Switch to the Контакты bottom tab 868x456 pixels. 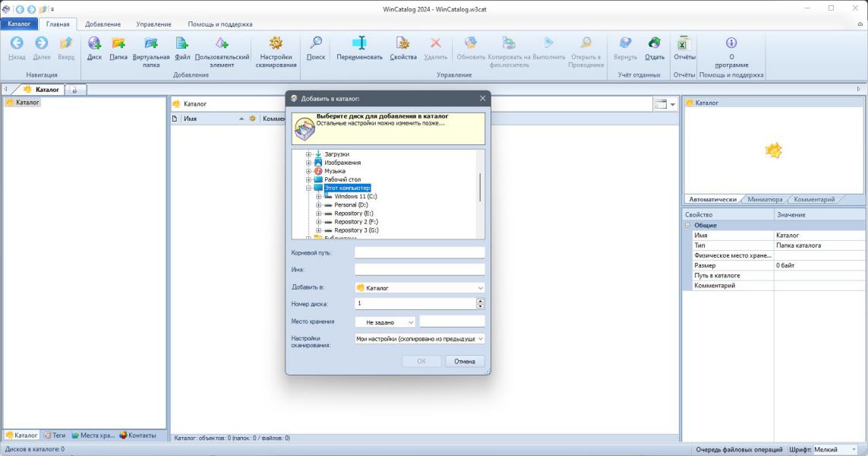click(x=138, y=435)
